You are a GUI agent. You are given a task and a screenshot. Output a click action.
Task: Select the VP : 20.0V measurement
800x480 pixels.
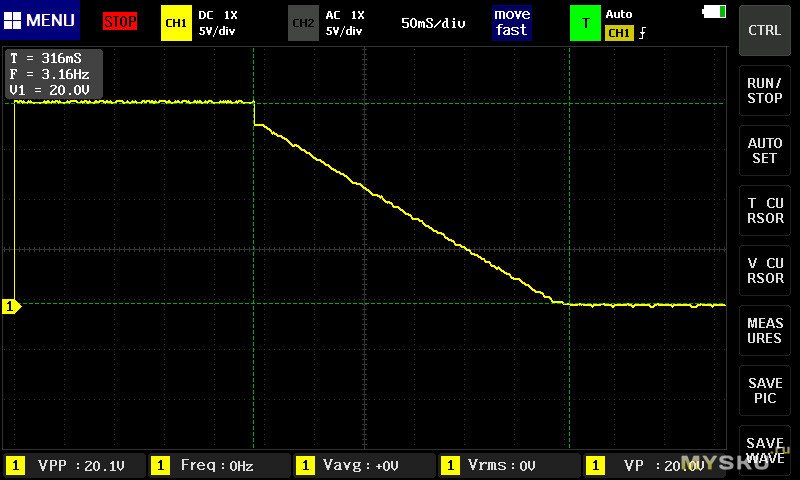pyautogui.click(x=655, y=465)
